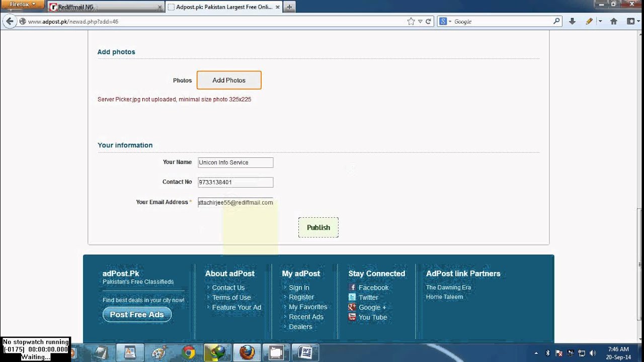
Task: Publish the ad
Action: 318,227
